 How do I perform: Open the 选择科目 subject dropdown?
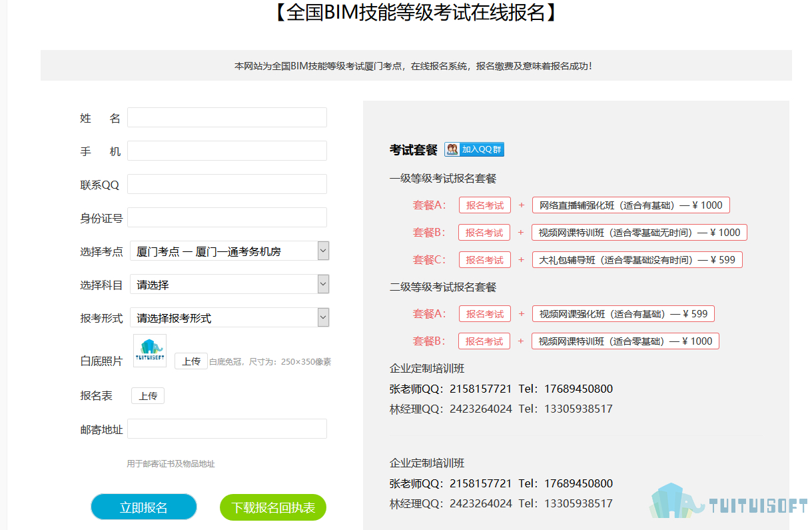[x=230, y=285]
